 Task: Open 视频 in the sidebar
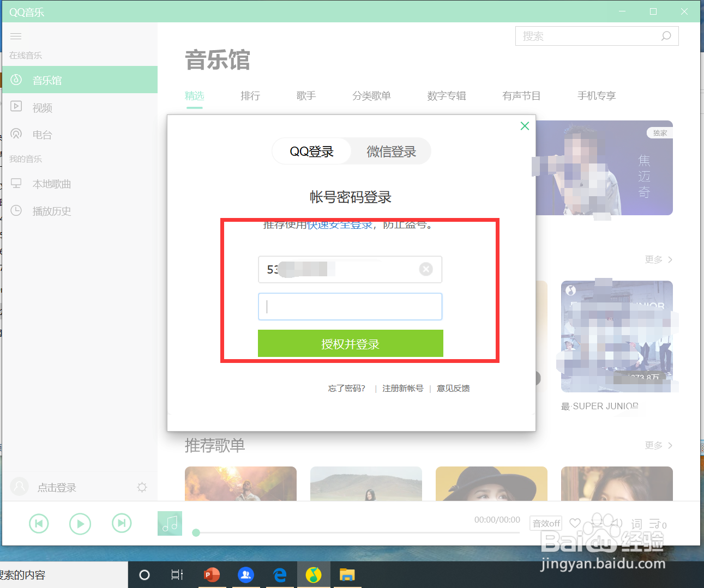(80, 107)
